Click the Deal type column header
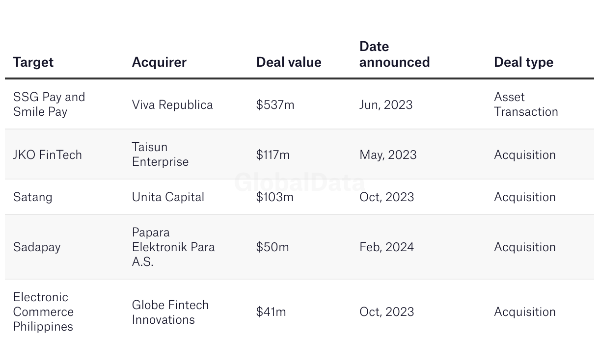 tap(523, 62)
